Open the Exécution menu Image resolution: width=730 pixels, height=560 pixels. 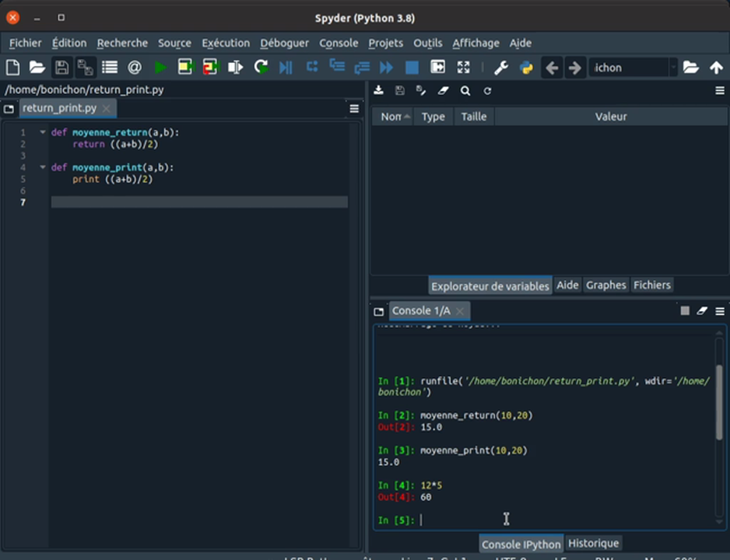[x=226, y=44]
